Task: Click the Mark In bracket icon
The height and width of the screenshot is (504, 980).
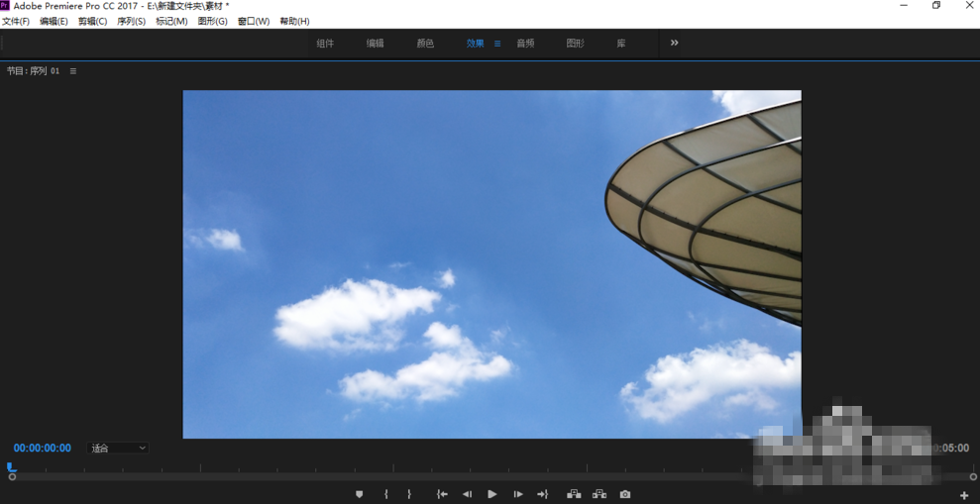Action: point(386,494)
